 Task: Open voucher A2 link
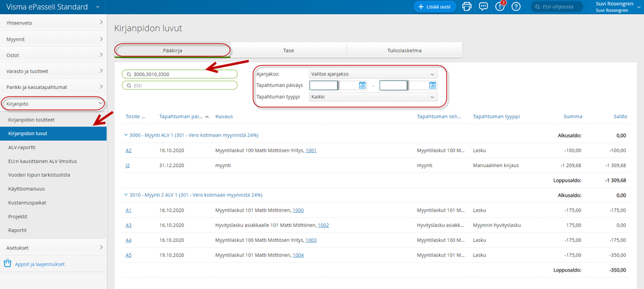[128, 150]
